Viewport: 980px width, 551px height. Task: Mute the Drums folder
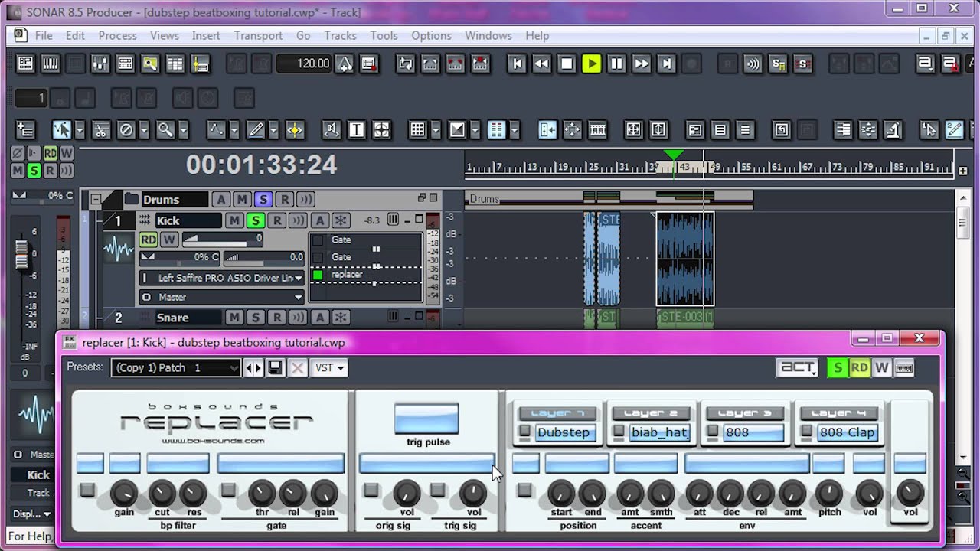point(242,200)
